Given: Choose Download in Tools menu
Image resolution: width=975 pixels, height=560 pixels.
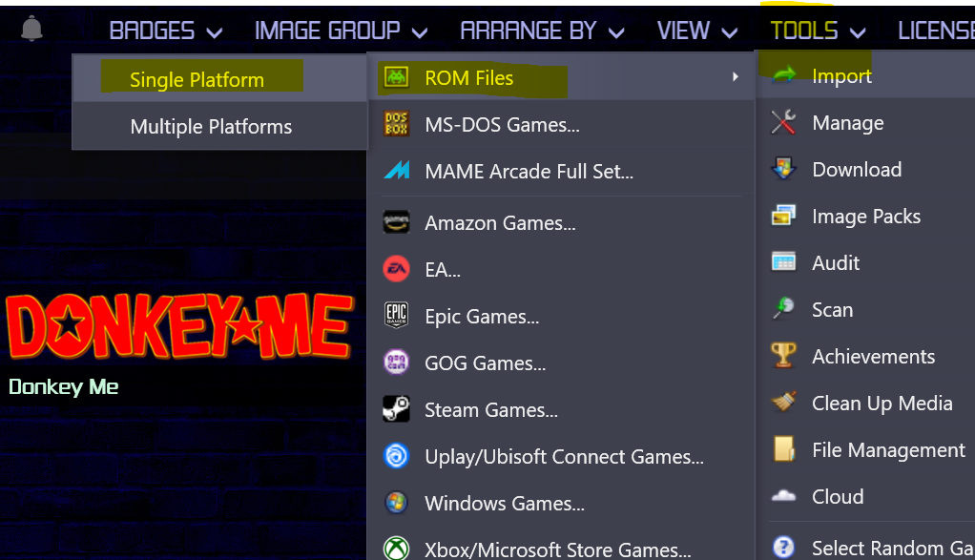Looking at the screenshot, I should click(x=866, y=169).
